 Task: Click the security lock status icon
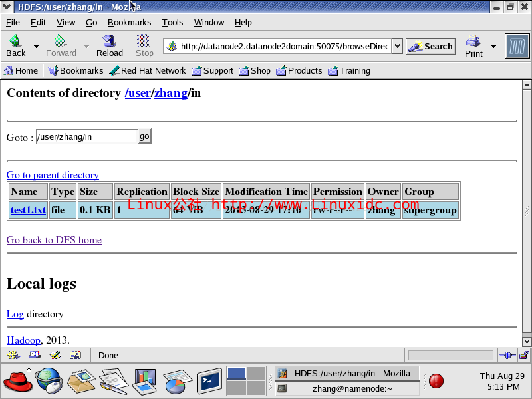[x=524, y=356]
